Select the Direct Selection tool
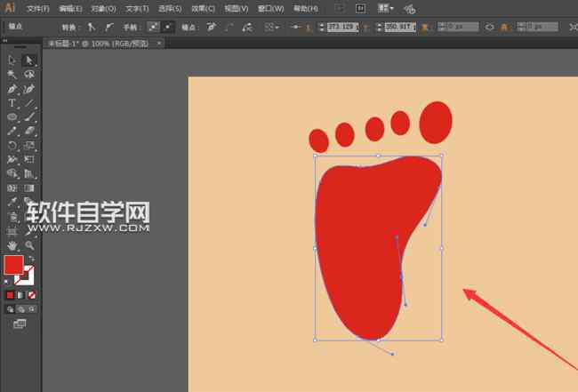 pos(29,60)
